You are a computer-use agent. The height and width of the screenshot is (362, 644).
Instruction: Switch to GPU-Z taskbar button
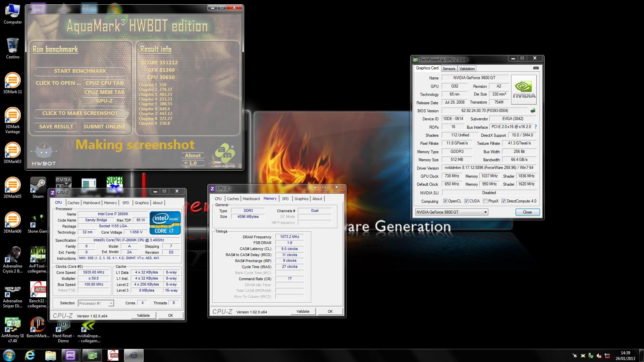(92, 355)
